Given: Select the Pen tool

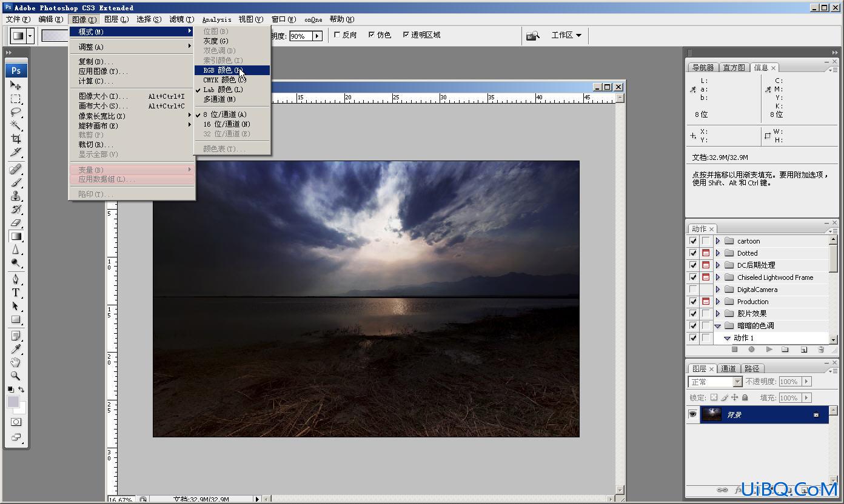Looking at the screenshot, I should point(16,279).
